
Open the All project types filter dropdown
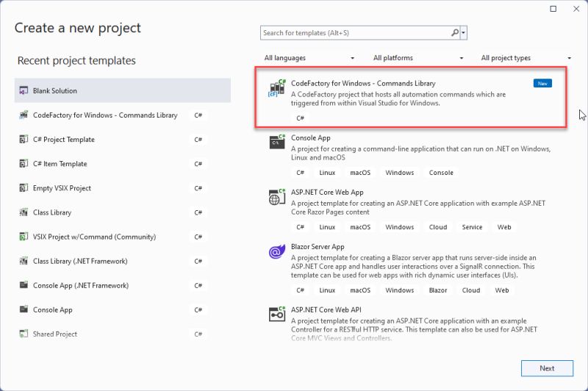(x=526, y=58)
